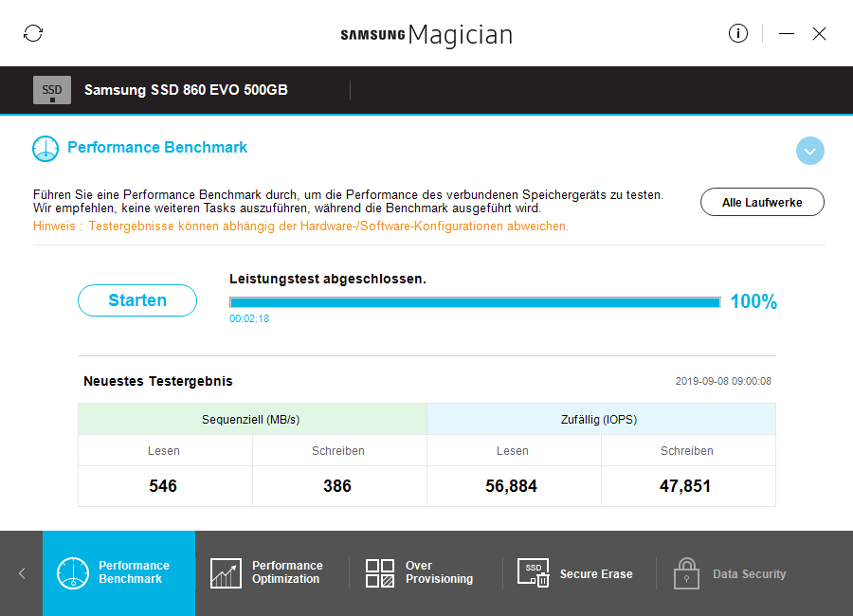
Task: Click the Lesen label under Sequenziell
Action: click(164, 451)
